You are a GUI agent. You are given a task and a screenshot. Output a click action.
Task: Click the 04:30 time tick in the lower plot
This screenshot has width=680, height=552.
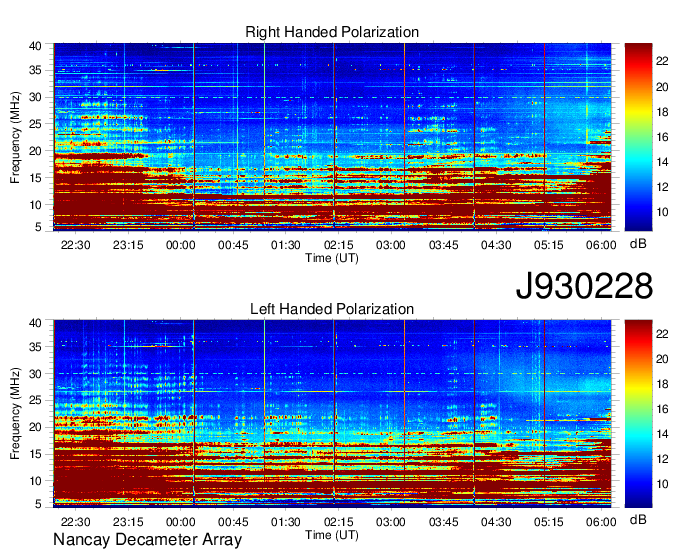pyautogui.click(x=496, y=522)
